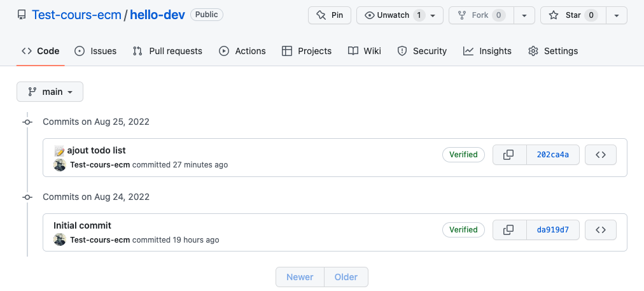Expand the Fork options dropdown arrow
Image resolution: width=644 pixels, height=291 pixels.
(x=524, y=15)
